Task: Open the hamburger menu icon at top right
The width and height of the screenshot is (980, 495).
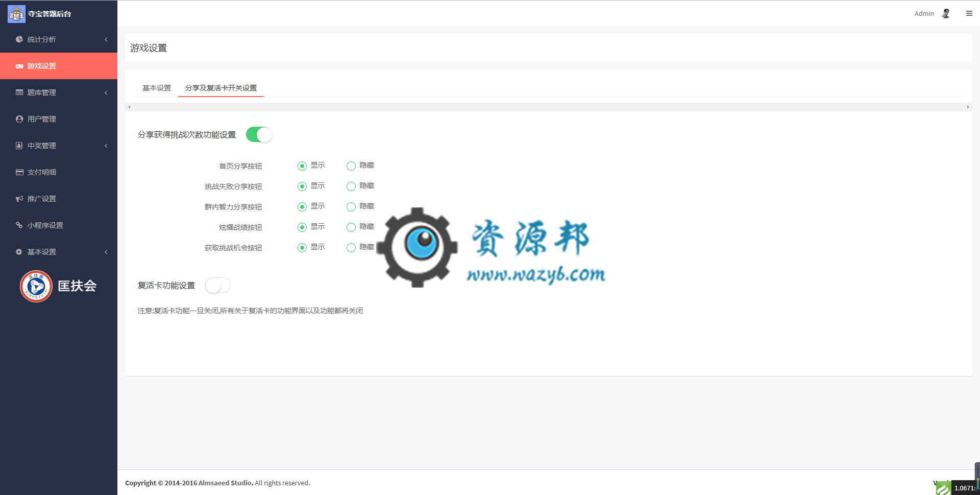Action: pos(969,14)
